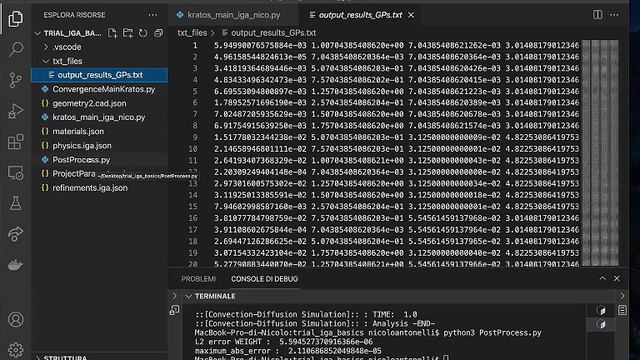Open the Live Share view
This screenshot has width=640, height=360.
coord(16,234)
